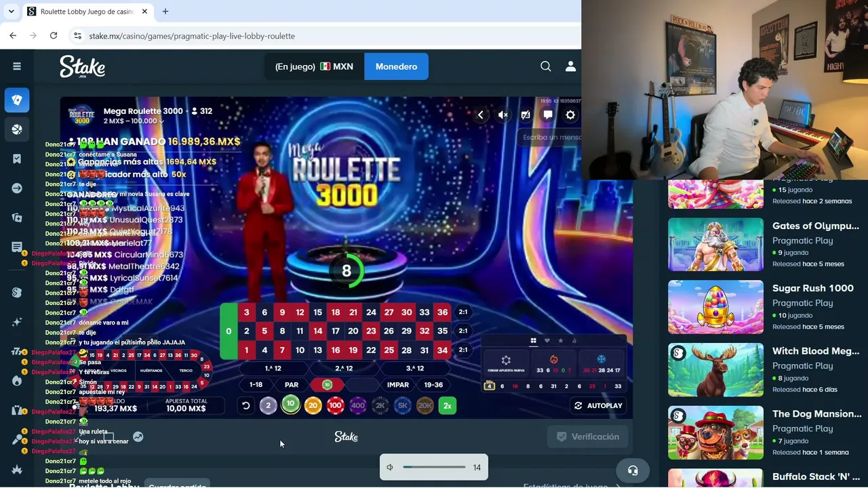Image resolution: width=868 pixels, height=488 pixels.
Task: Adjust the volume slider at 14
Action: [434, 467]
